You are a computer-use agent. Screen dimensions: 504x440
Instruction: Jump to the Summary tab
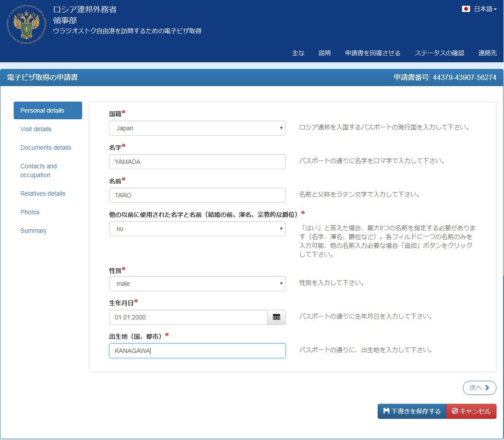[x=33, y=231]
